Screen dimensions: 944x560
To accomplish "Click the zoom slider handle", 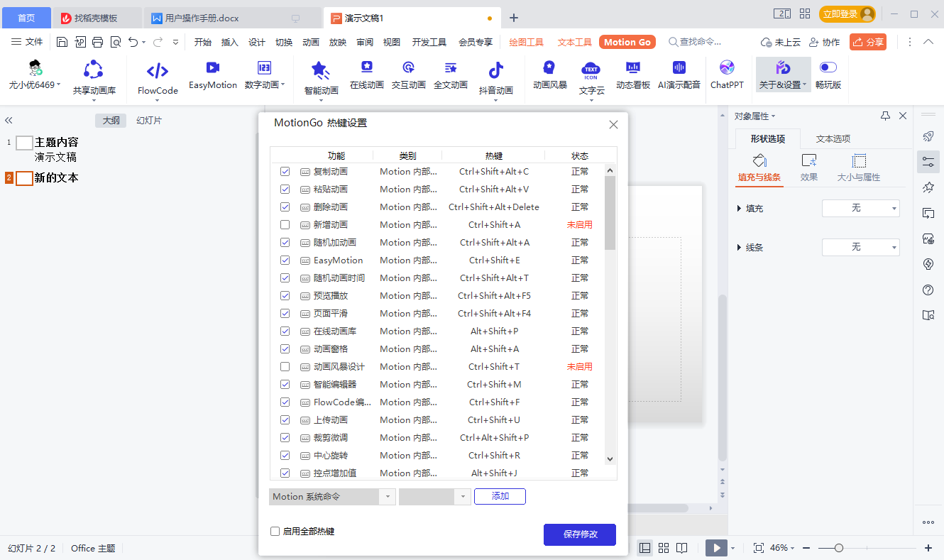I will (x=839, y=548).
